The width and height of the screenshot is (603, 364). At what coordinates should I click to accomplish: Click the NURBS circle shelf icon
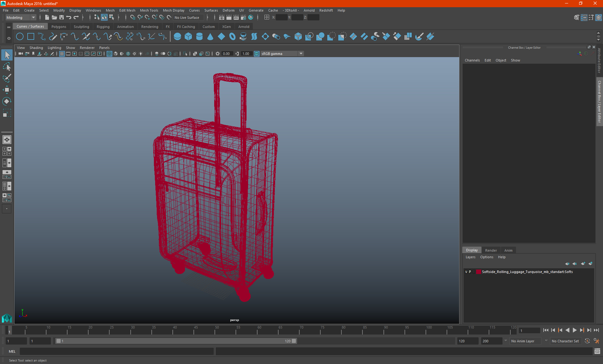[20, 37]
